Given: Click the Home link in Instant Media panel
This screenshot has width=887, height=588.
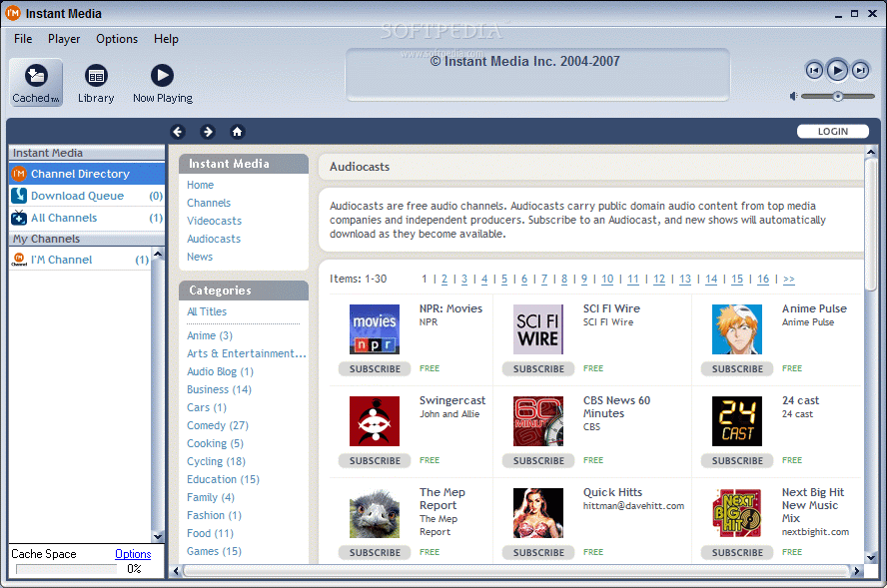Looking at the screenshot, I should pyautogui.click(x=200, y=185).
